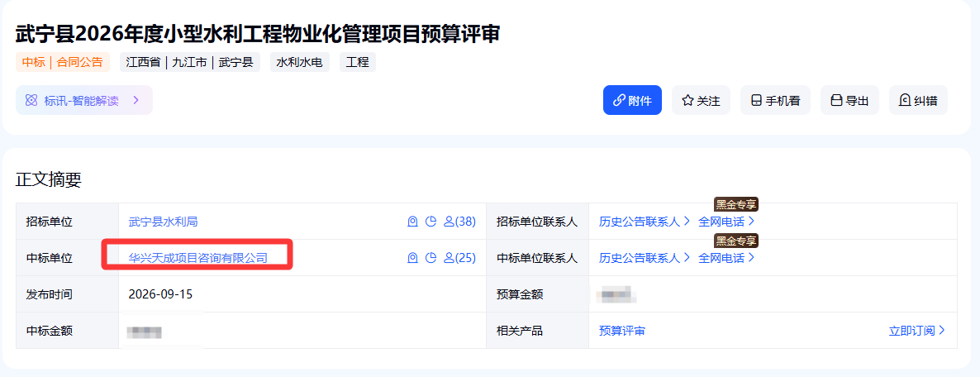Click the 附件 attachment button
Image resolution: width=980 pixels, height=377 pixels.
[x=632, y=100]
